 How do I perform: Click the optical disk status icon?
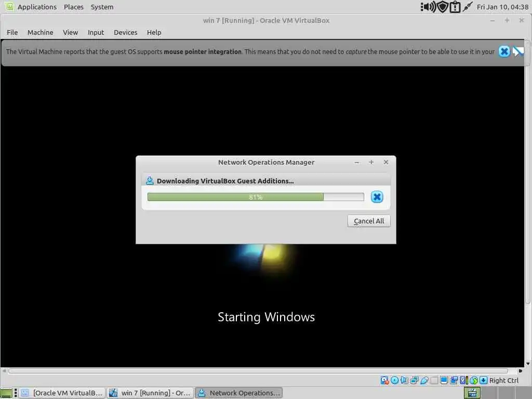pos(395,380)
